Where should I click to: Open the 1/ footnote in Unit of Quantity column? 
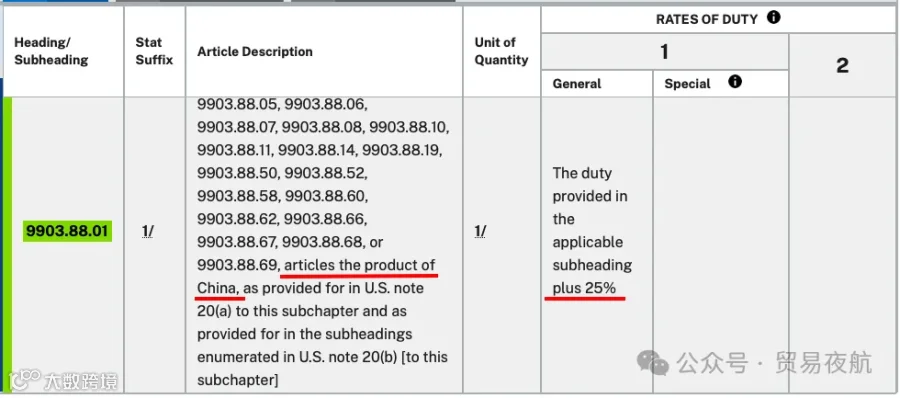click(481, 231)
